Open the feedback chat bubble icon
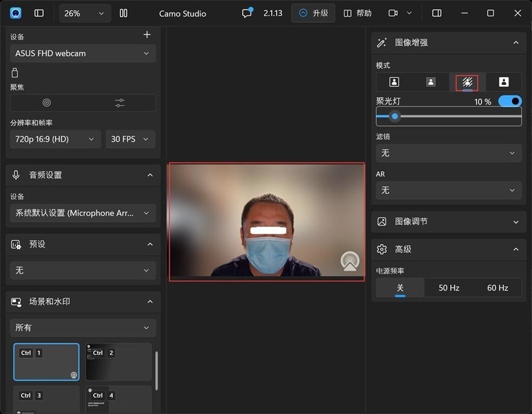This screenshot has width=532, height=414. (247, 13)
